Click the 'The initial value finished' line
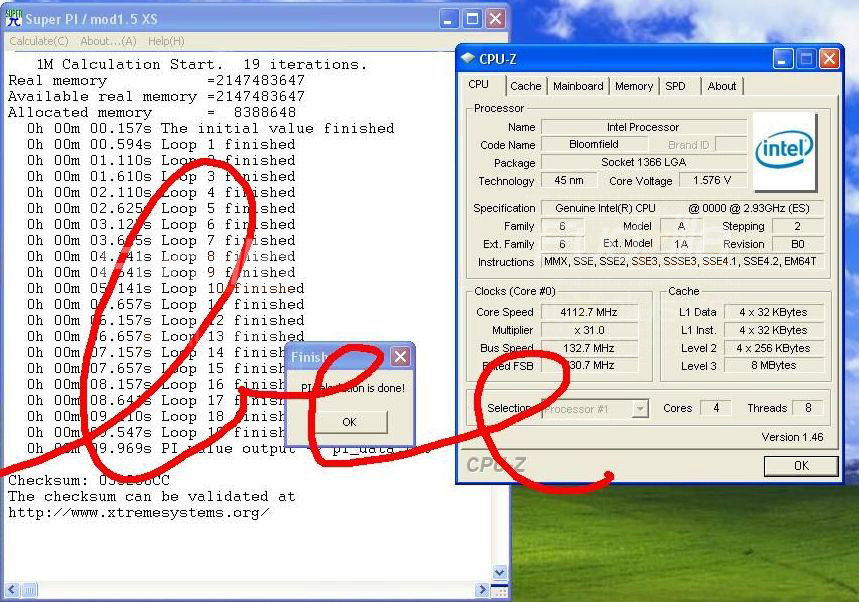This screenshot has height=602, width=859. tap(210, 129)
